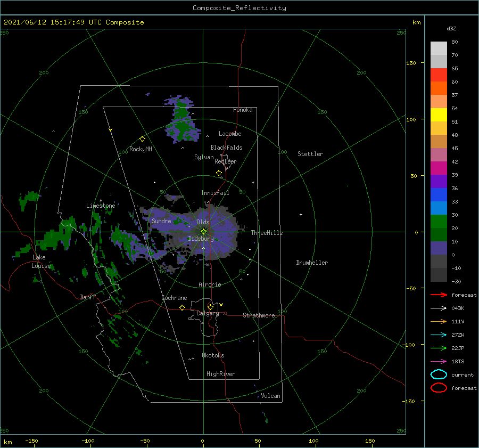Click the white plus marker west of Stettler range
The height and width of the screenshot is (448, 479).
coord(301,214)
